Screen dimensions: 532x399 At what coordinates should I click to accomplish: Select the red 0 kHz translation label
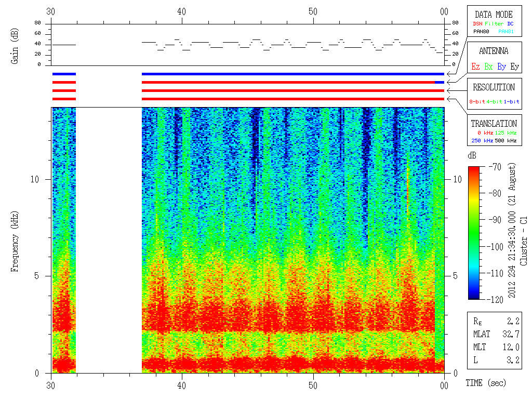pos(485,132)
